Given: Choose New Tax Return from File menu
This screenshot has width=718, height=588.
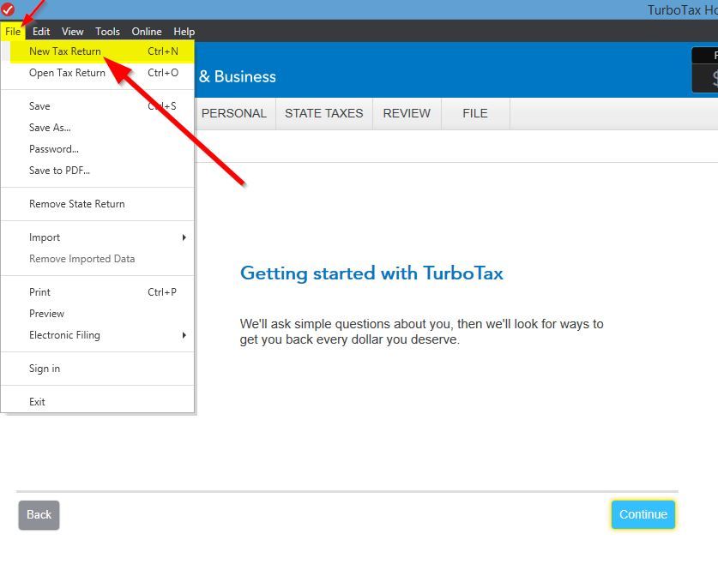Looking at the screenshot, I should 100,51.
